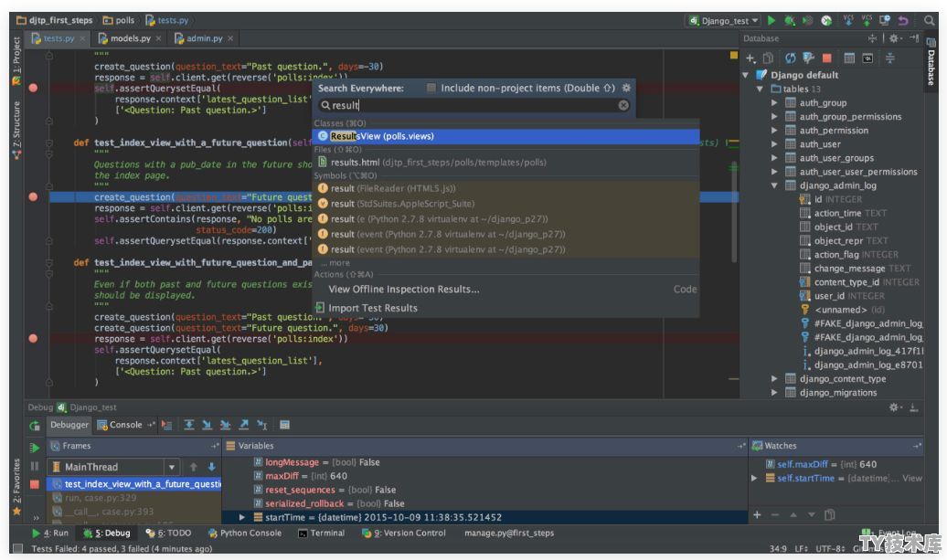This screenshot has width=947, height=560.
Task: Open the MainThread thread dropdown
Action: click(172, 467)
